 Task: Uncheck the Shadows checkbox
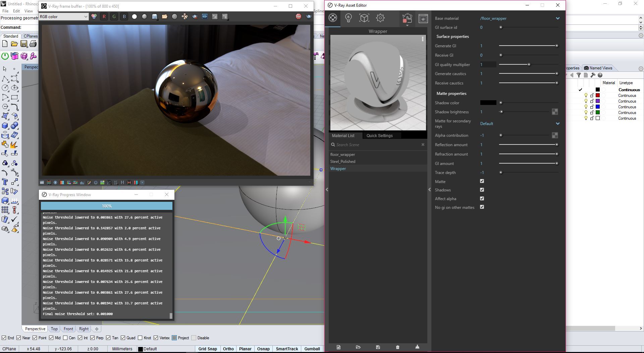[x=482, y=190]
